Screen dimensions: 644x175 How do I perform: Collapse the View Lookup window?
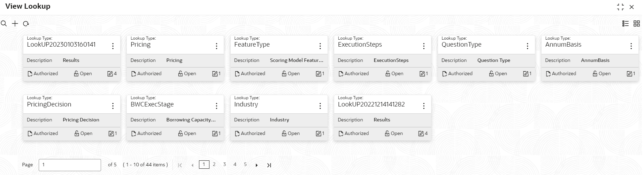click(x=620, y=7)
